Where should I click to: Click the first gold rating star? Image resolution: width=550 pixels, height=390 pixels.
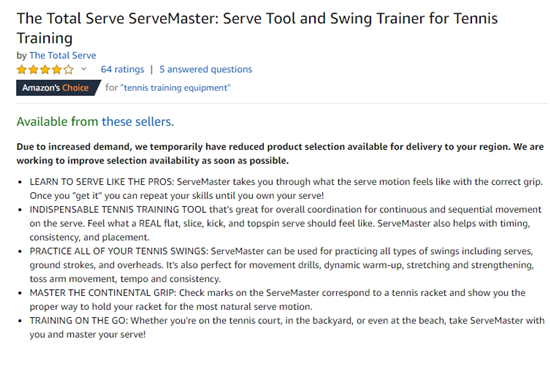[x=22, y=69]
